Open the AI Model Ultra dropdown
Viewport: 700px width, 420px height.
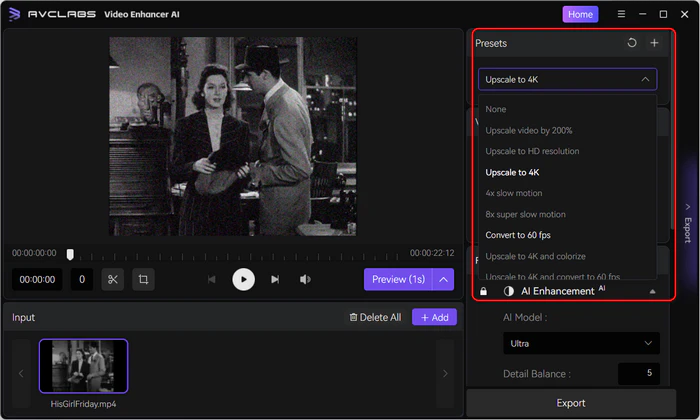(581, 343)
